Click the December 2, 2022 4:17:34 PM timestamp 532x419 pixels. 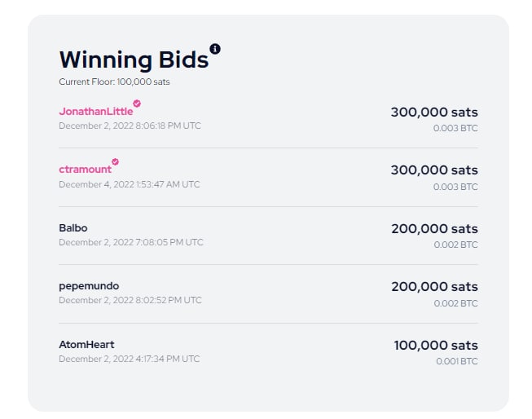pos(130,359)
